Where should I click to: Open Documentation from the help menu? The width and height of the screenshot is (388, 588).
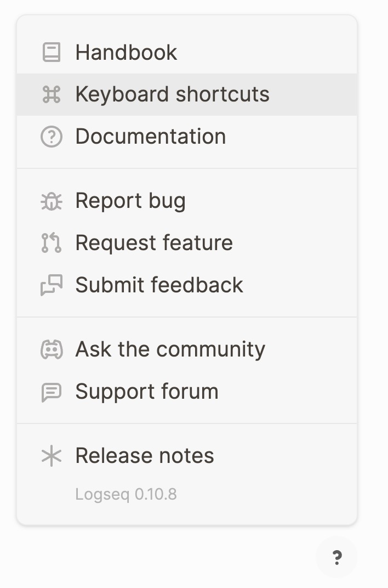point(187,137)
